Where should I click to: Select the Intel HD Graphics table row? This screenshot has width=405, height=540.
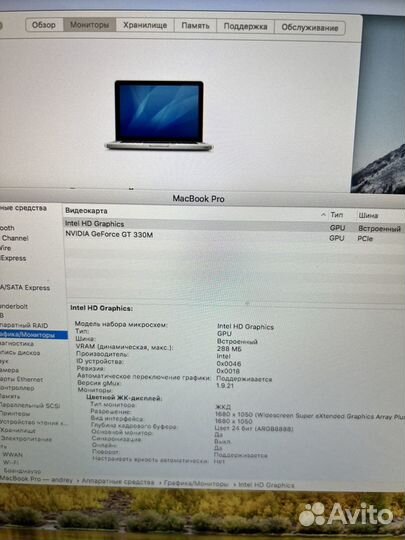pyautogui.click(x=234, y=226)
